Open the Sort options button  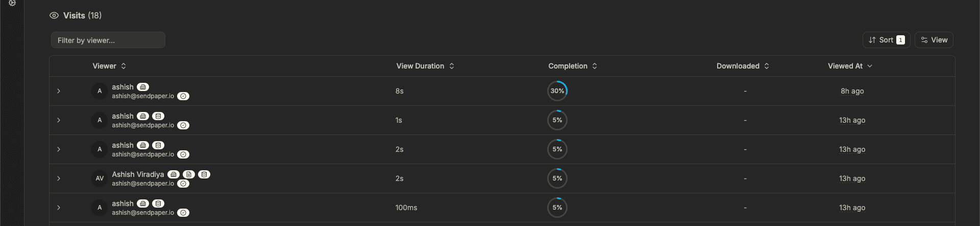point(886,40)
